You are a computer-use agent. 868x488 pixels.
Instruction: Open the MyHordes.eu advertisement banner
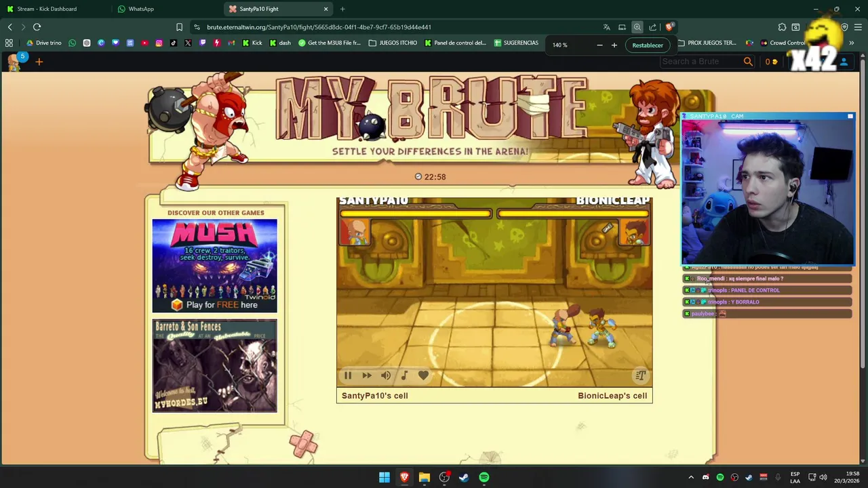[214, 365]
